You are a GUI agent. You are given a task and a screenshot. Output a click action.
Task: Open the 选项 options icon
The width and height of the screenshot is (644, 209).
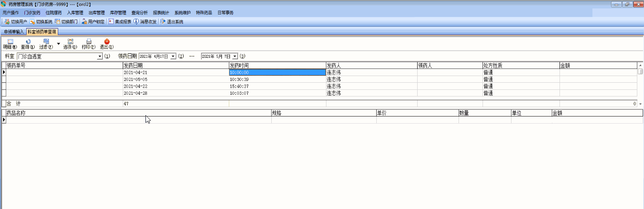pyautogui.click(x=70, y=44)
